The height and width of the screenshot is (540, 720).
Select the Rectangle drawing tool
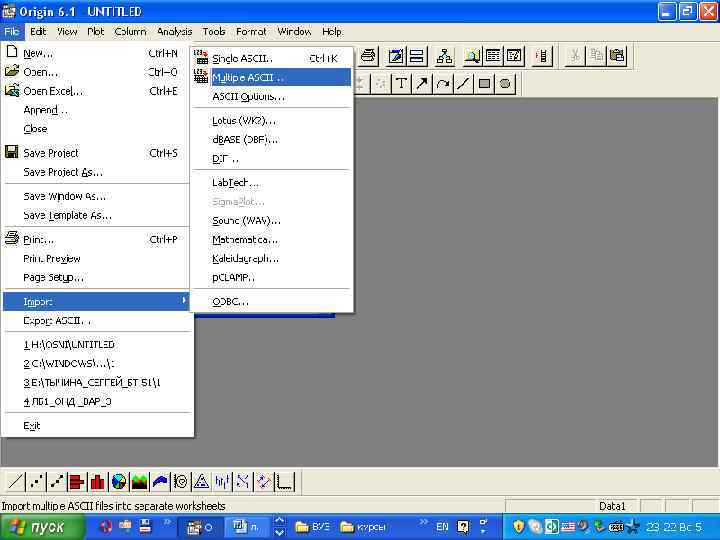point(484,84)
